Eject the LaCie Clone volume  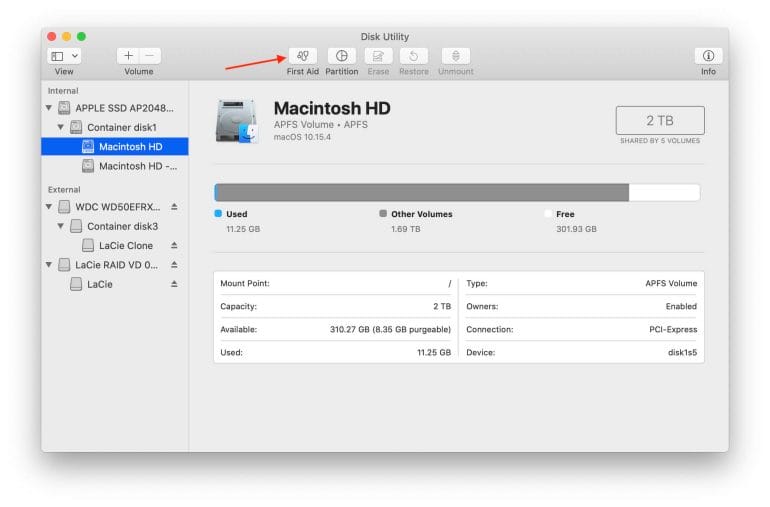coord(174,246)
